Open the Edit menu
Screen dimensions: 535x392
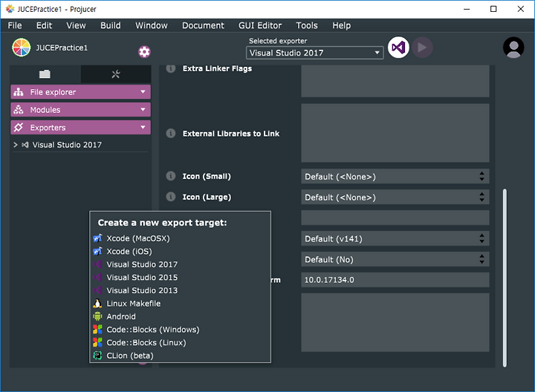45,25
